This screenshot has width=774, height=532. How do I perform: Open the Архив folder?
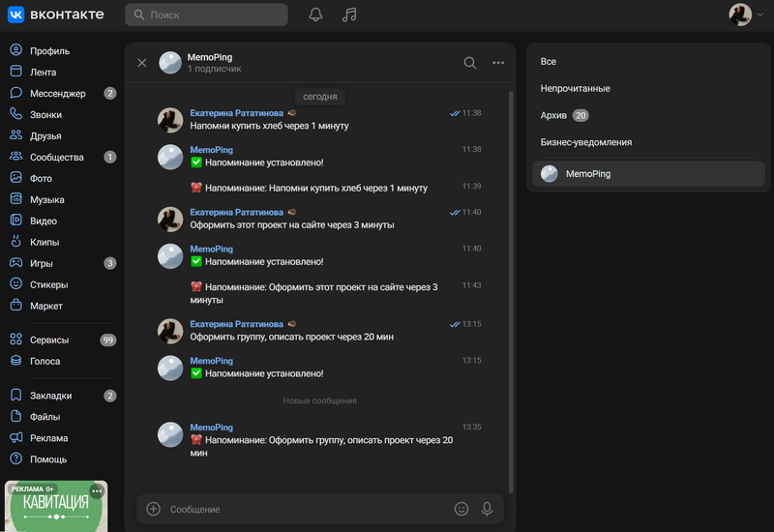pyautogui.click(x=554, y=115)
